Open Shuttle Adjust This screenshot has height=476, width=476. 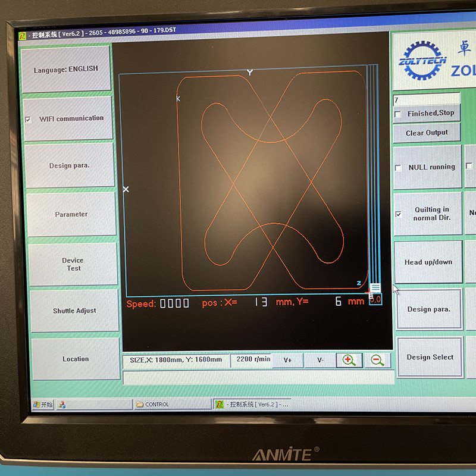[x=74, y=311]
